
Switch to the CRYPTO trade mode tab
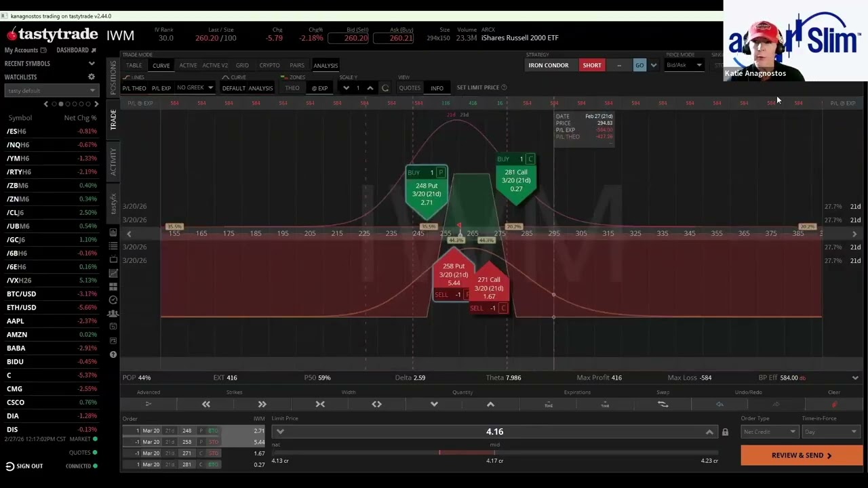click(269, 65)
